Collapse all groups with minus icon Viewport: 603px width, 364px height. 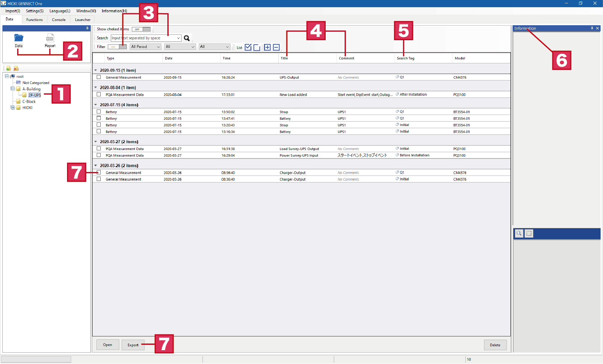coord(276,47)
